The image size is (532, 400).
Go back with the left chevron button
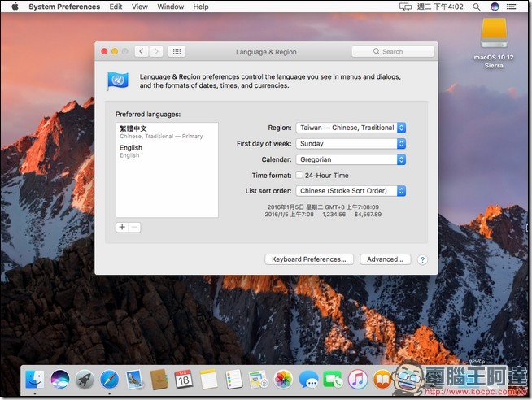point(142,51)
